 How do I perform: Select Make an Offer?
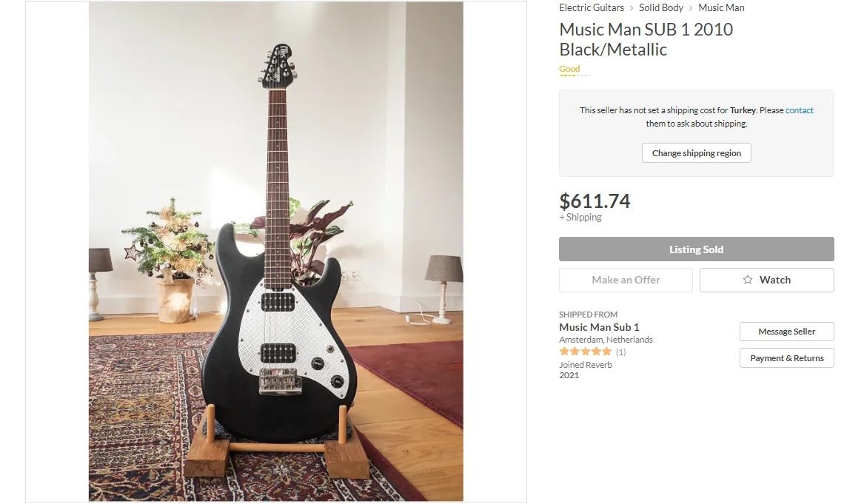pyautogui.click(x=626, y=280)
